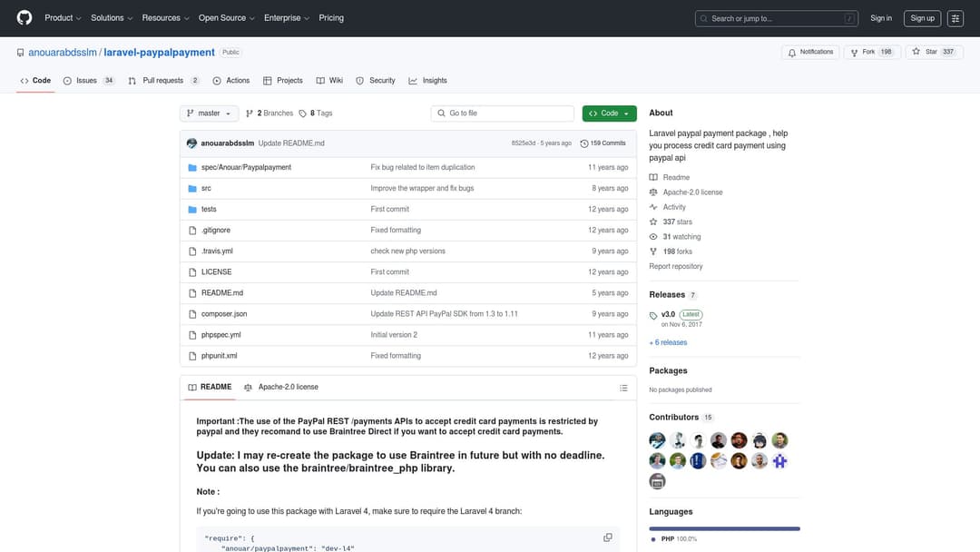
Task: Click the copy code snippet icon
Action: (607, 537)
